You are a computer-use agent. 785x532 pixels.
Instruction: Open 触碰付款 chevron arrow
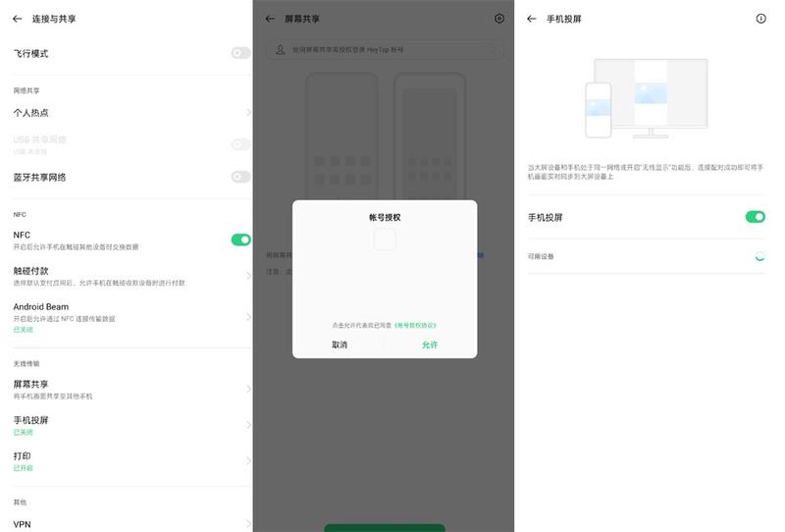point(248,276)
